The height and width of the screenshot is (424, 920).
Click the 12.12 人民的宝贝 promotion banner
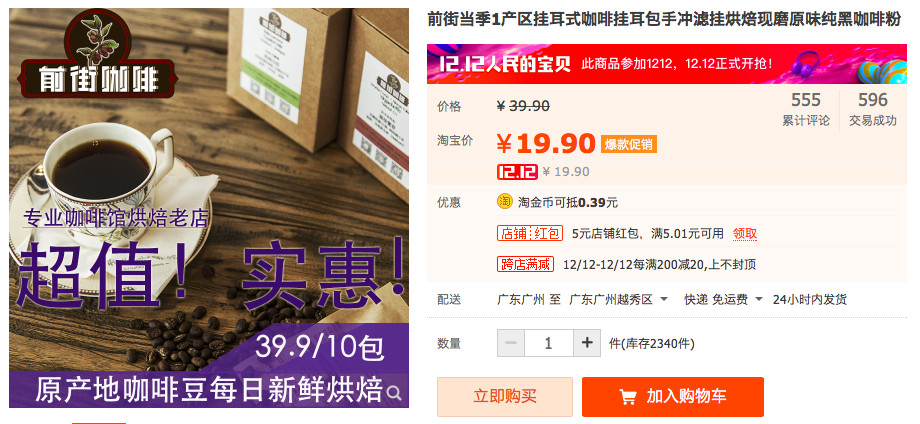tap(667, 64)
